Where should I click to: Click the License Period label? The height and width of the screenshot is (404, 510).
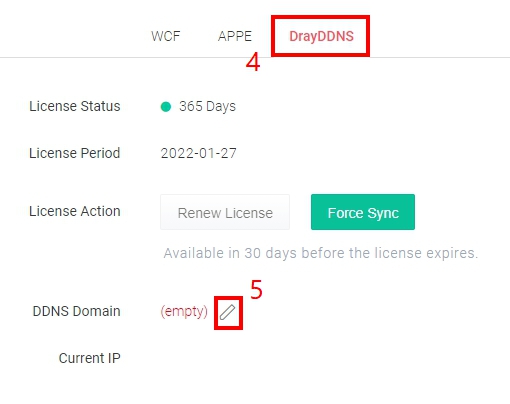point(75,153)
